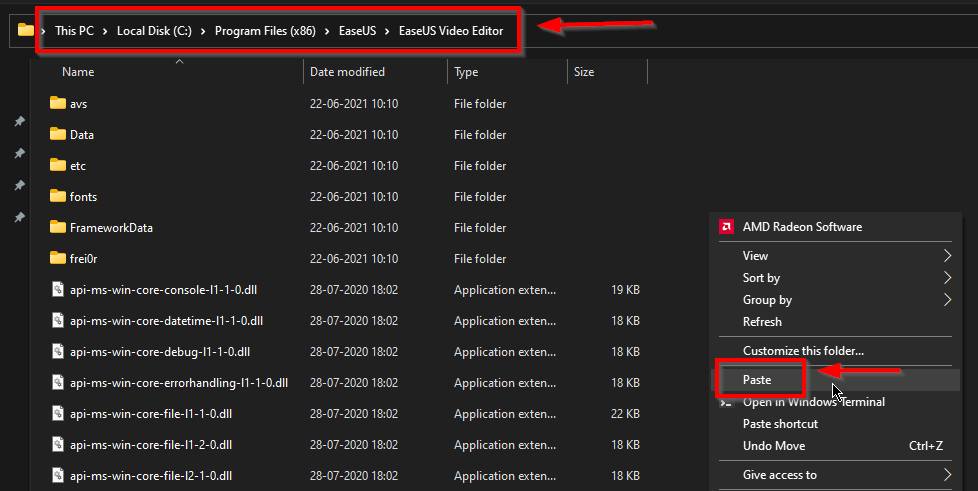Image resolution: width=978 pixels, height=491 pixels.
Task: Expand the Sort by submenu arrow
Action: click(947, 278)
